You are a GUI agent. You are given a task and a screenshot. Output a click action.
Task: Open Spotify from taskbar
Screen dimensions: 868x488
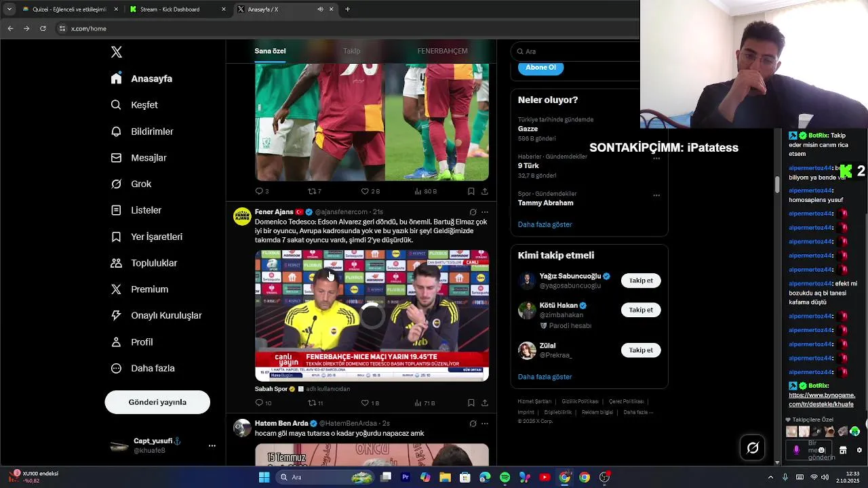pyautogui.click(x=505, y=477)
